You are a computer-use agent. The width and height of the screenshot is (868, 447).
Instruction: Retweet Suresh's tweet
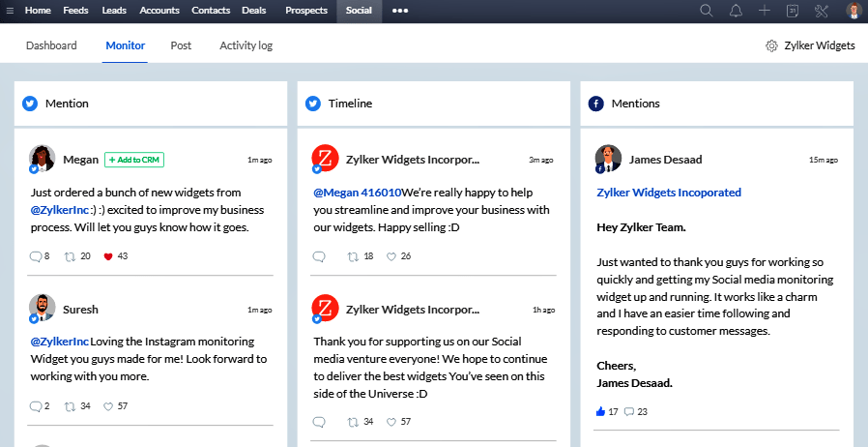tap(70, 406)
